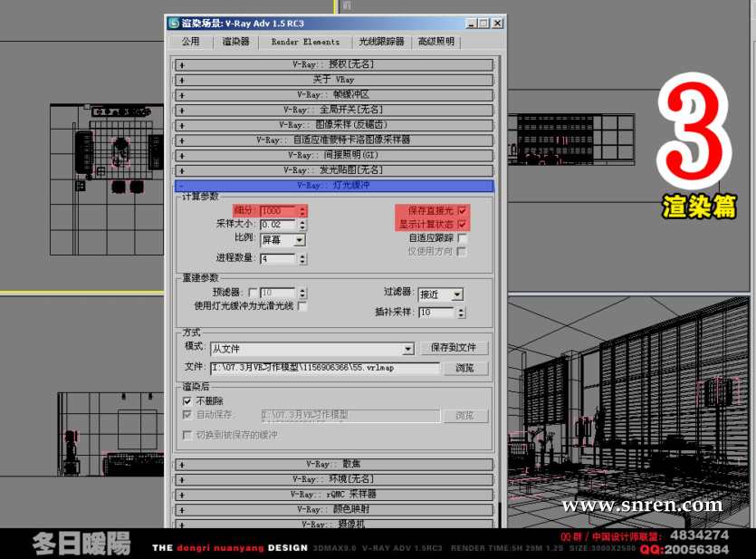Open the 光线跟踪器 tab
The image size is (756, 559).
tap(381, 42)
